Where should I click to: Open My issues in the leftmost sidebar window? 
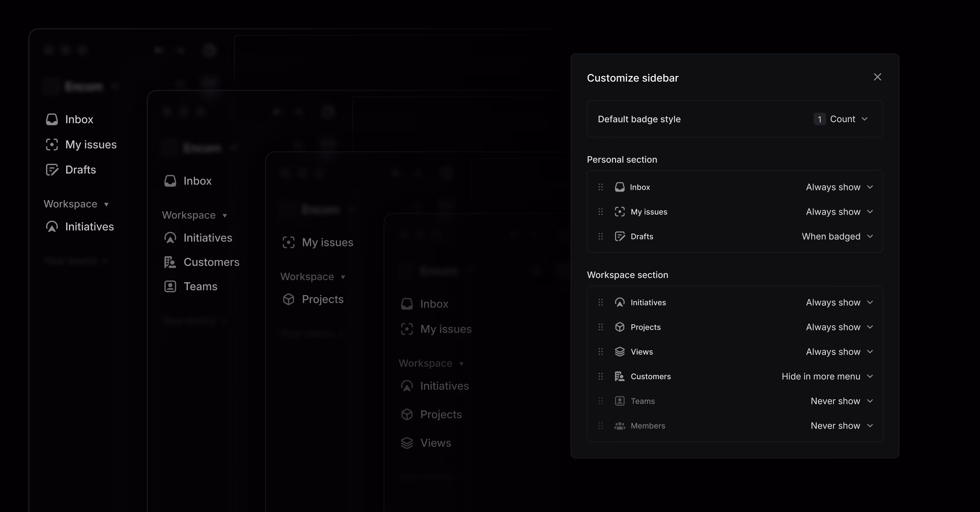click(81, 145)
